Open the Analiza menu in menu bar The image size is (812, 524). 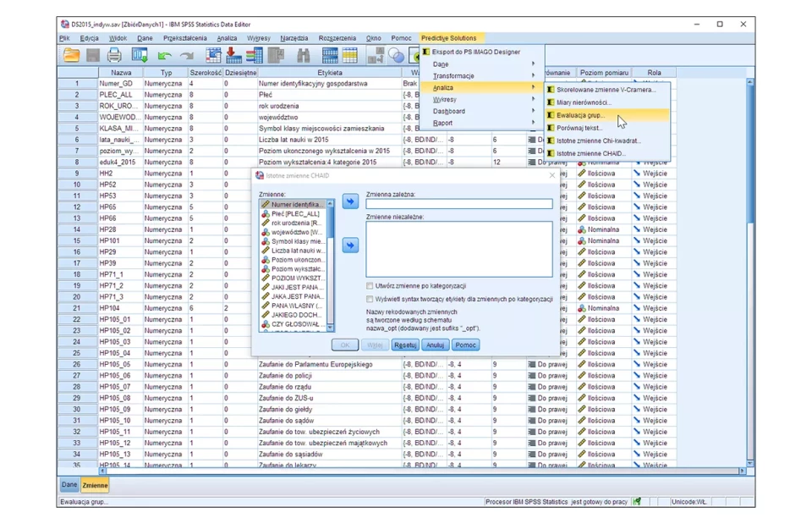click(x=227, y=38)
